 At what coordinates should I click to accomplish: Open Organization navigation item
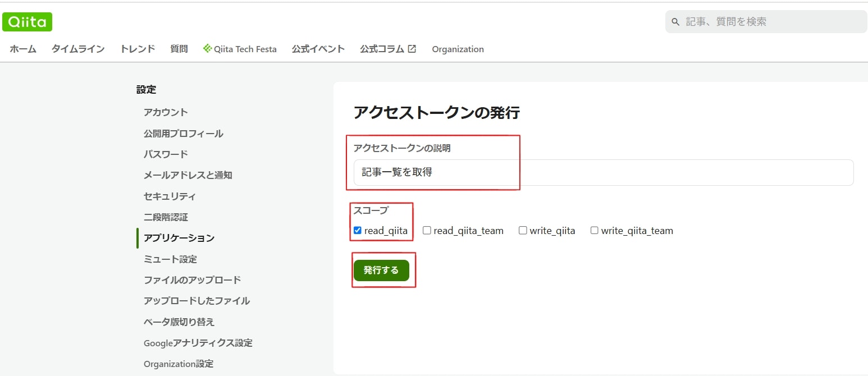click(458, 49)
